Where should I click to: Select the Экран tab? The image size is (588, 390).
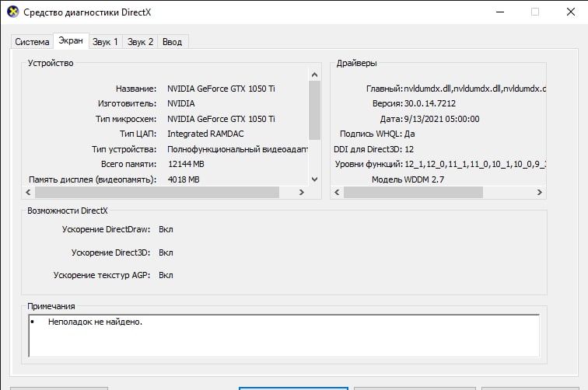[x=71, y=40]
